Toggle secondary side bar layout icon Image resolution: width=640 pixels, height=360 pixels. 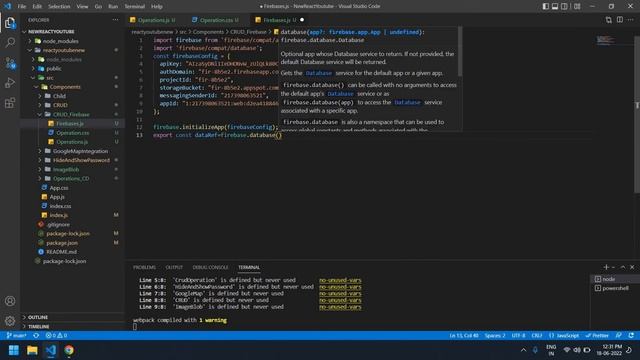click(x=564, y=6)
